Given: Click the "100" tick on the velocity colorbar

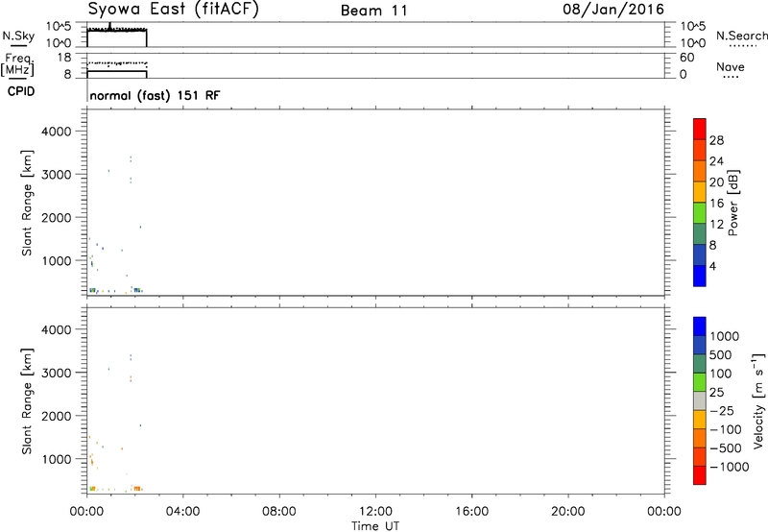Looking at the screenshot, I should click(x=720, y=374).
